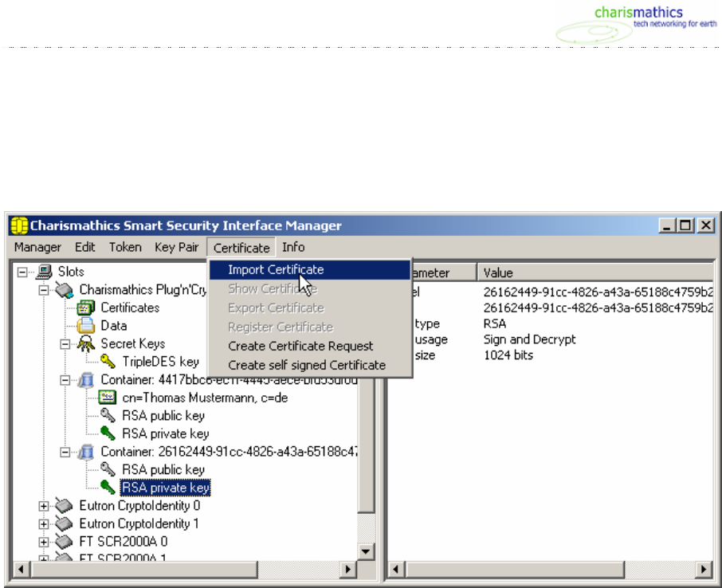Click the left arrow on the details horizontal scrollbar
Screen dimensions: 722x588
[x=396, y=569]
